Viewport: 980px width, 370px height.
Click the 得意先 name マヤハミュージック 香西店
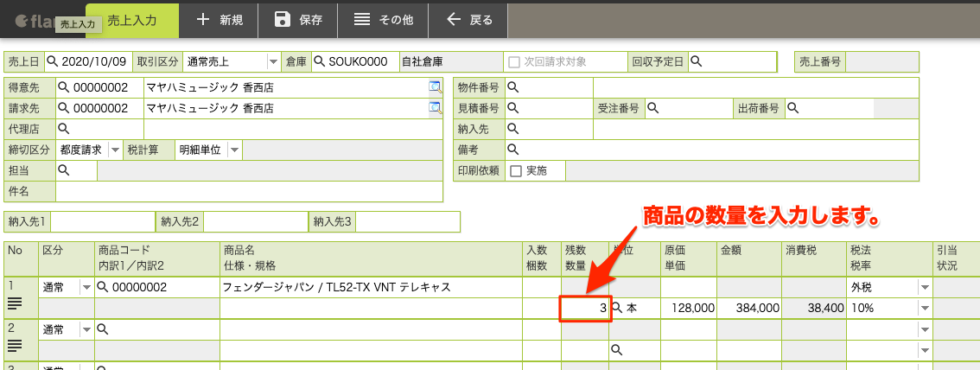[210, 87]
